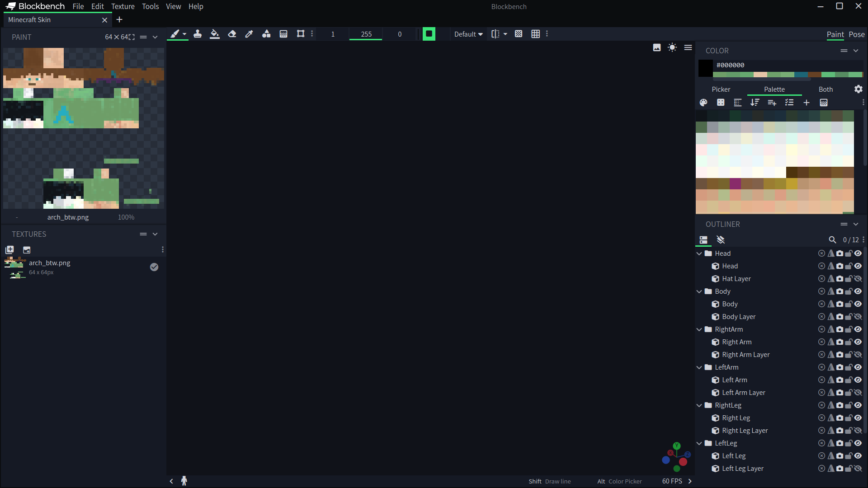
Task: Pick the magenta swatch in the palette
Action: [x=735, y=183]
